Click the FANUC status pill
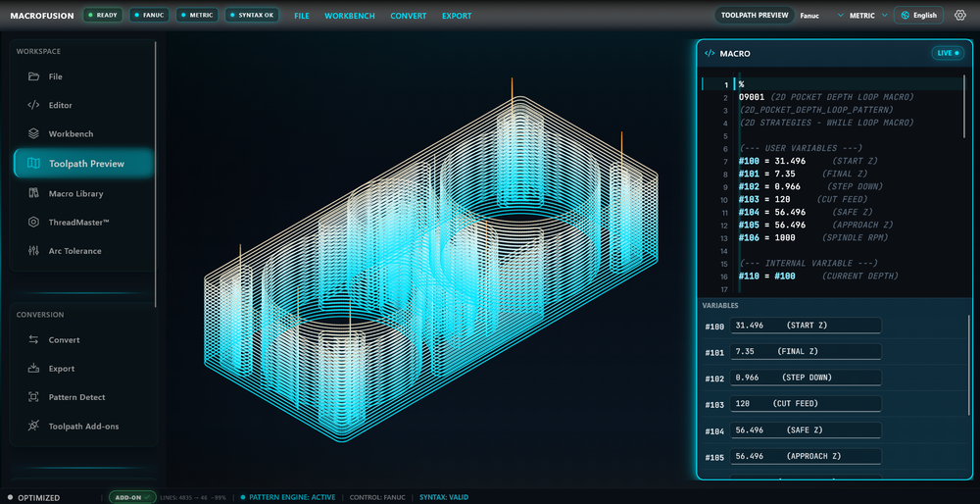 pyautogui.click(x=149, y=15)
